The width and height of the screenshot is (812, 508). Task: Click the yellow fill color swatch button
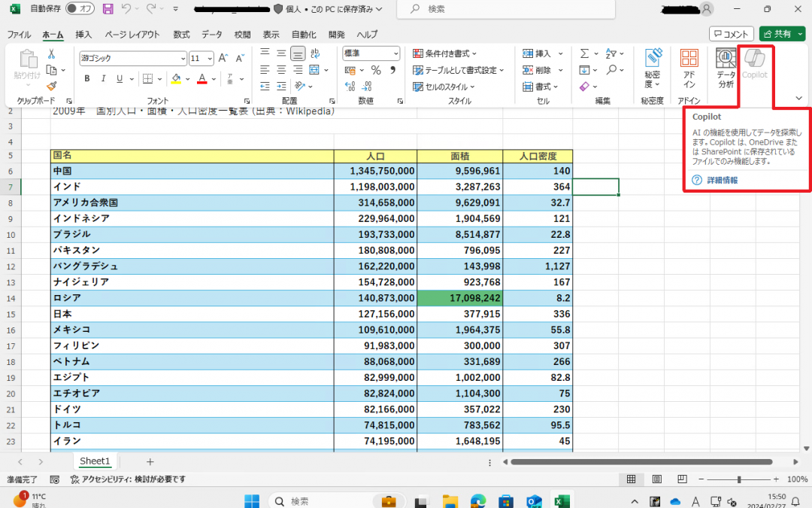point(175,79)
